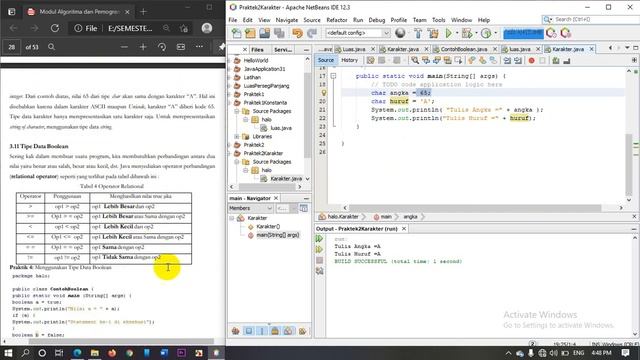This screenshot has width=640, height=360.
Task: Click the red Start Macro Recording icon
Action: pos(531,60)
